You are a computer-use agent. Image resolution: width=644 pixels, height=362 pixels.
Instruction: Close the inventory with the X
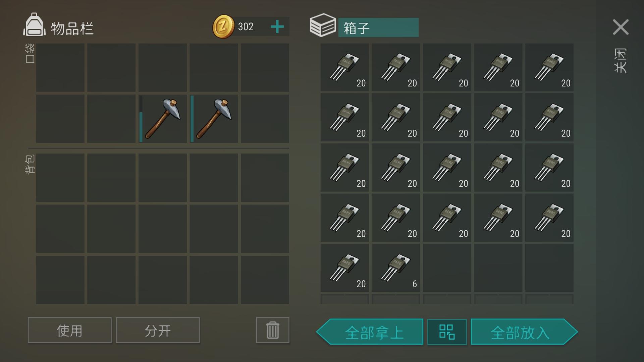pos(621,27)
